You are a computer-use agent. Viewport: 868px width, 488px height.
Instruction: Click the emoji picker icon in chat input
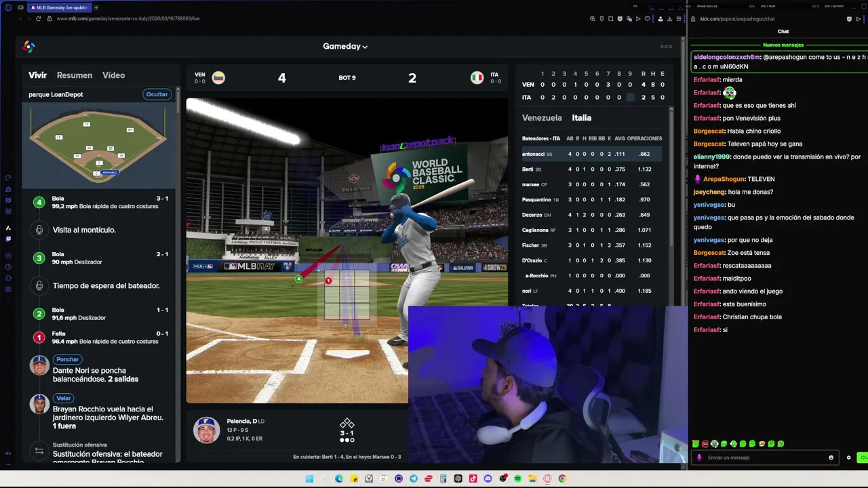[x=831, y=457]
